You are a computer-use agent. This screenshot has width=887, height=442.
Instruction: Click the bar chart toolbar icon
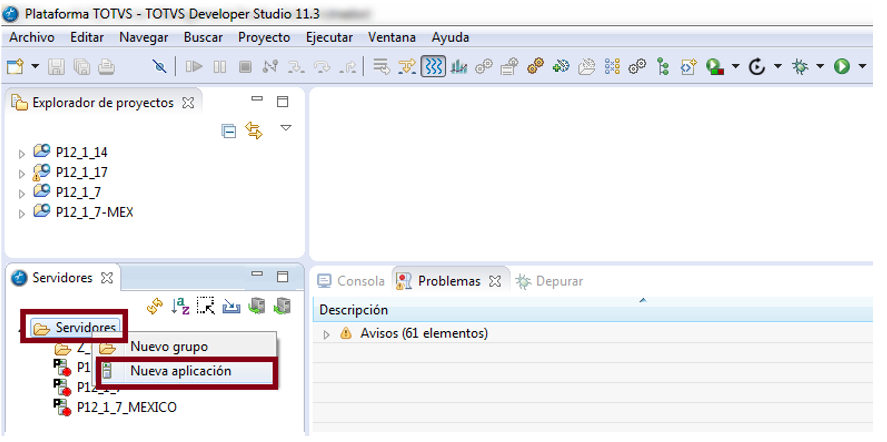point(459,67)
